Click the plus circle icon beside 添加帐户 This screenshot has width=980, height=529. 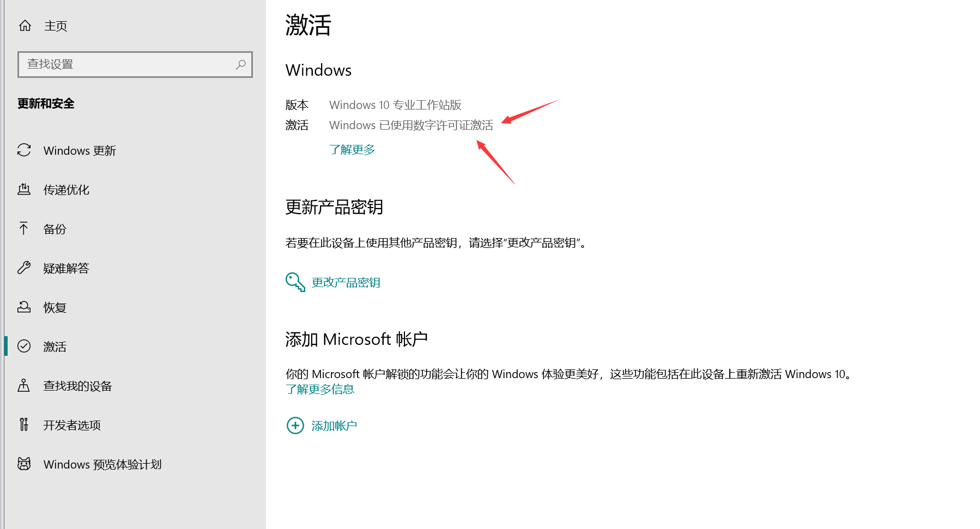click(295, 425)
